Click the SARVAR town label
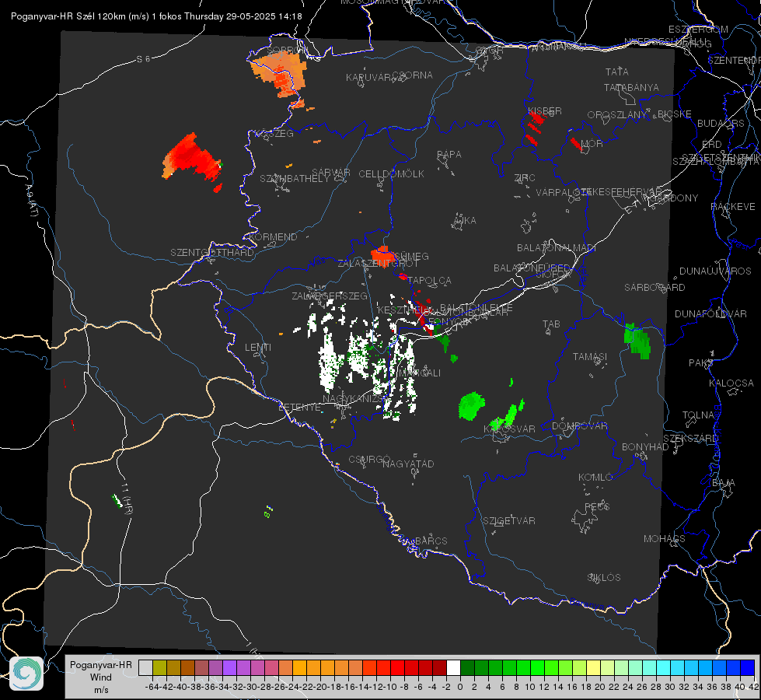 (x=331, y=172)
